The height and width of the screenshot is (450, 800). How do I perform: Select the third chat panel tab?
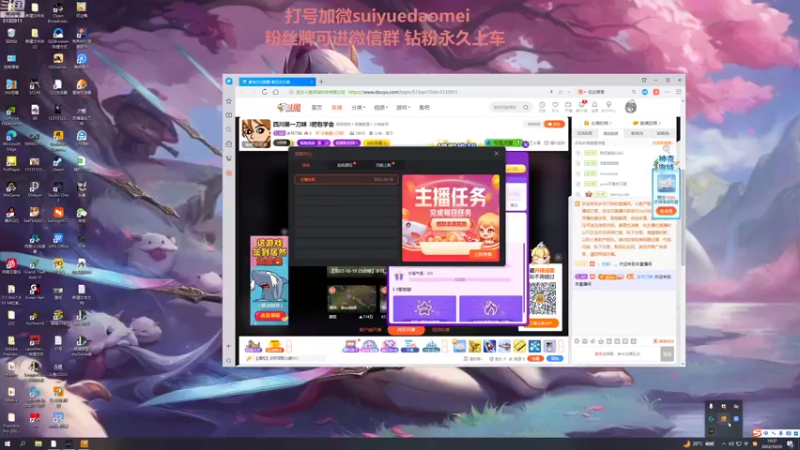coord(637,133)
